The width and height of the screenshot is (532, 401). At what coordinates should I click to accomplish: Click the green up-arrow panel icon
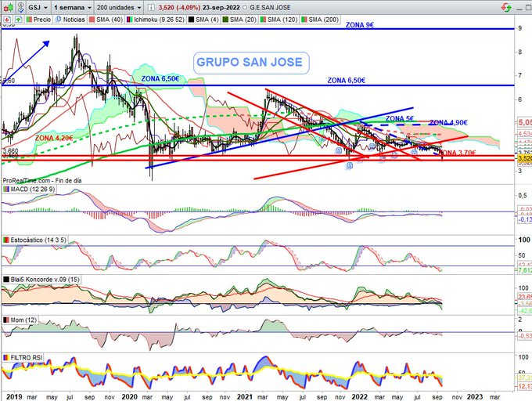click(x=18, y=20)
